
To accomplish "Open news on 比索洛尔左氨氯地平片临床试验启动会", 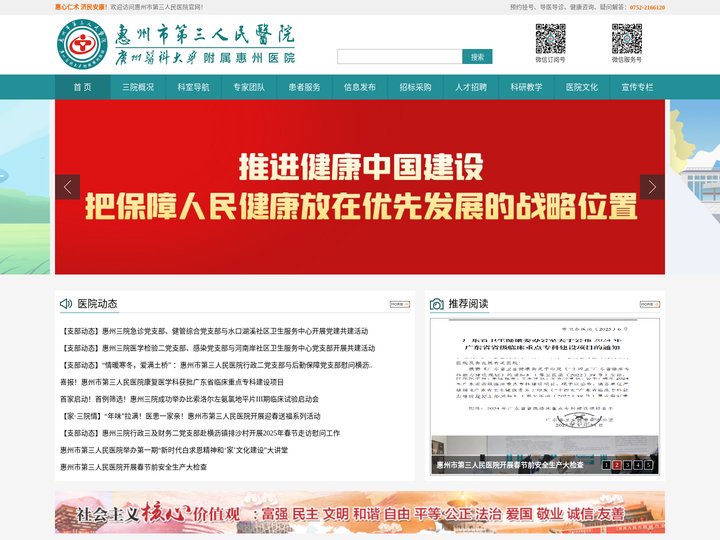I will coord(189,399).
